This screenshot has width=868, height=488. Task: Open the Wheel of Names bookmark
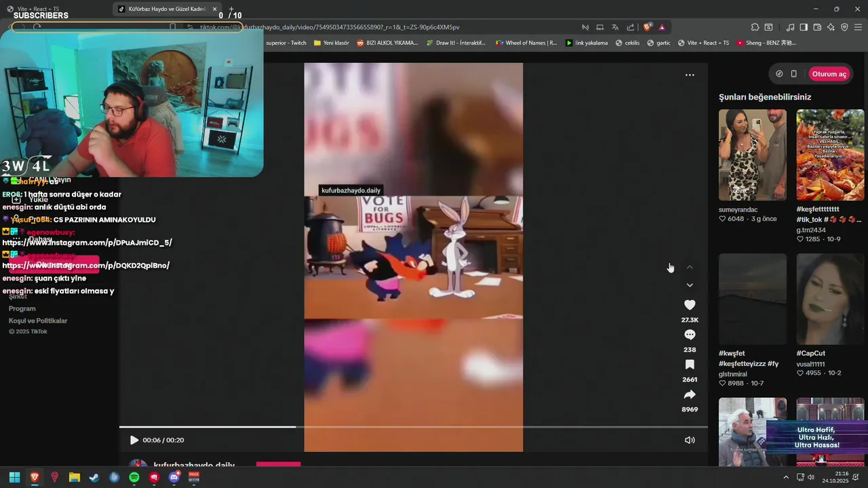tap(526, 43)
